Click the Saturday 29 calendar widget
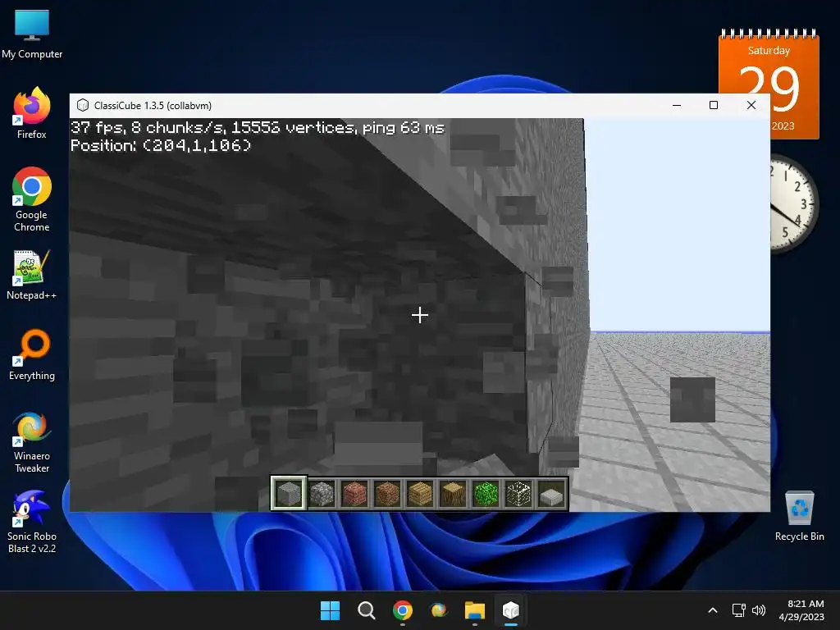The image size is (840, 630). pos(769,84)
